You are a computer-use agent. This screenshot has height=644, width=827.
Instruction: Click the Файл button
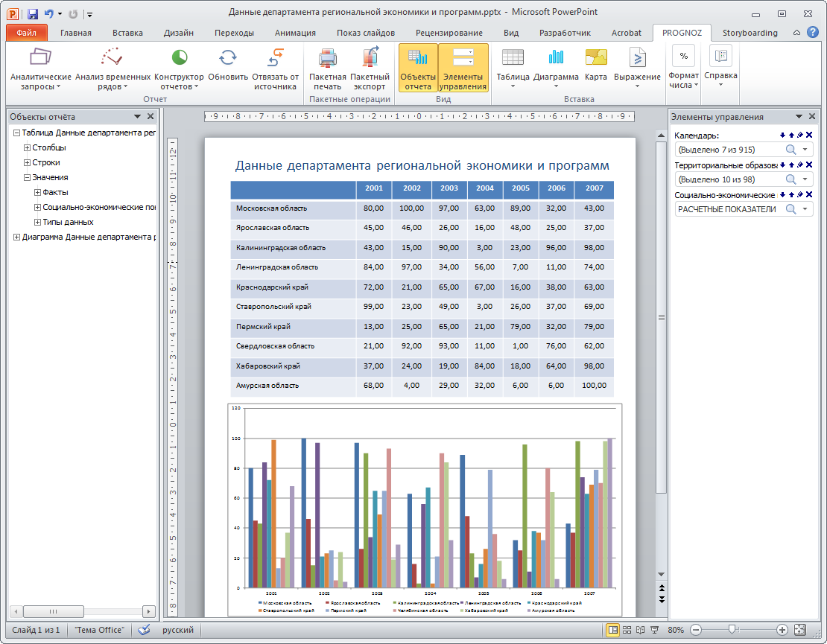pyautogui.click(x=27, y=33)
